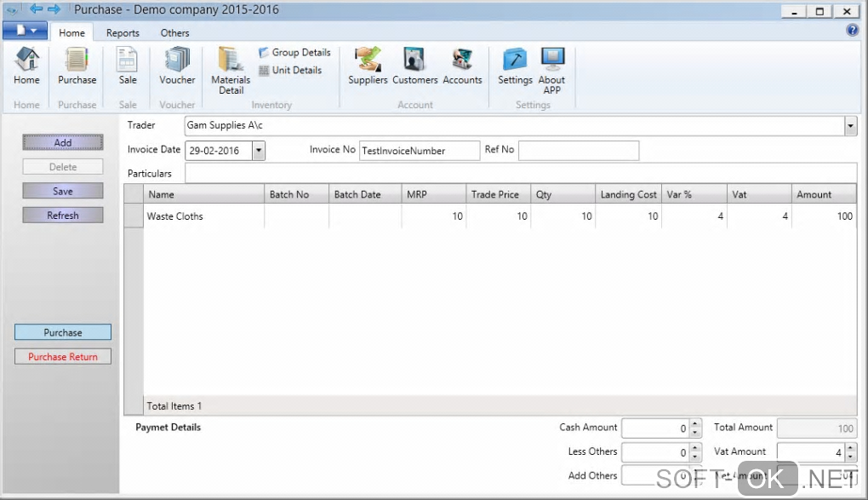Click the Batch Date column header
This screenshot has height=500, width=868.
click(365, 194)
